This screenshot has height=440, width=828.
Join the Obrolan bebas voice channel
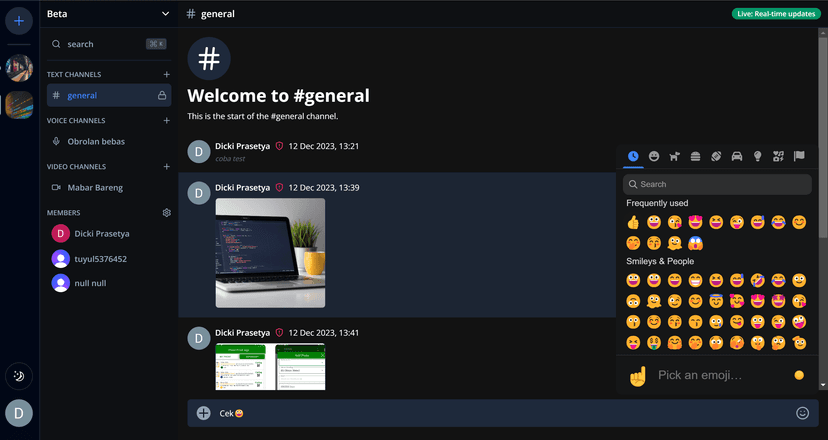pyautogui.click(x=109, y=142)
